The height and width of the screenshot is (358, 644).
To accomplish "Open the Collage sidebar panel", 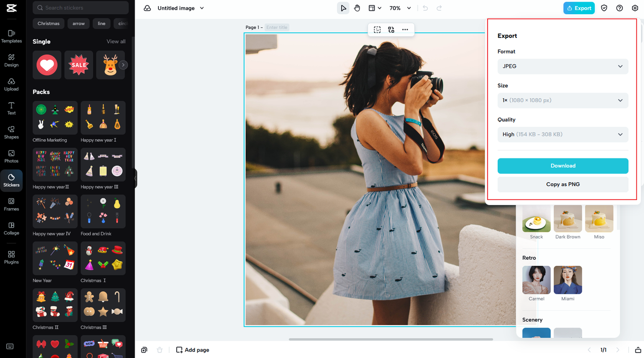I will 11,229.
